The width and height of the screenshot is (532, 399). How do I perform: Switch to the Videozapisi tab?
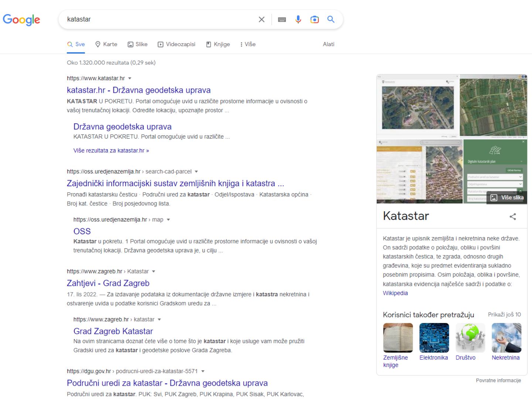[177, 44]
